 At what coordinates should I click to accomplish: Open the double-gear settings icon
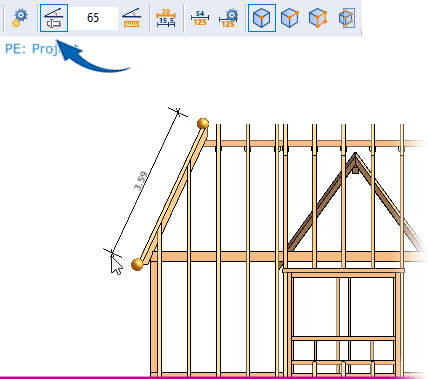pyautogui.click(x=20, y=18)
